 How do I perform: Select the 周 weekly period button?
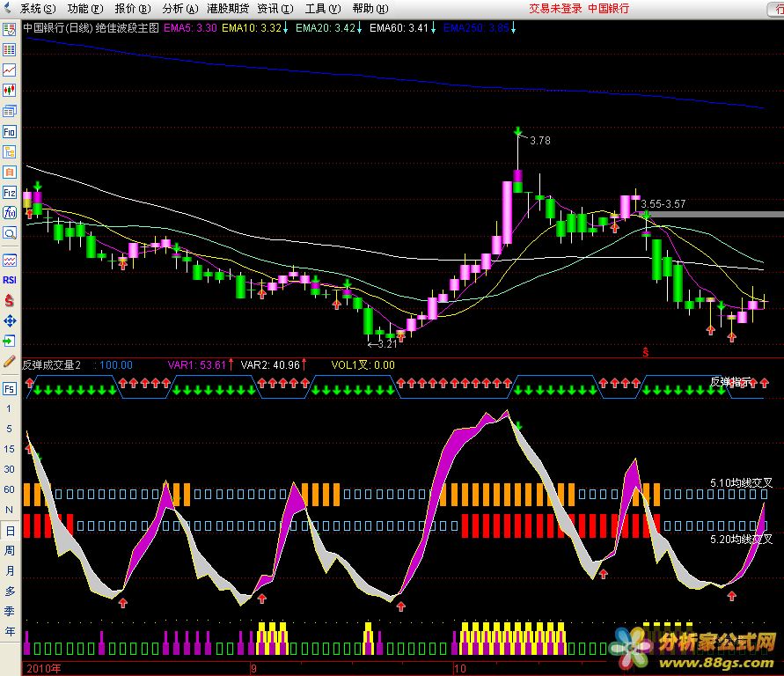(x=9, y=550)
